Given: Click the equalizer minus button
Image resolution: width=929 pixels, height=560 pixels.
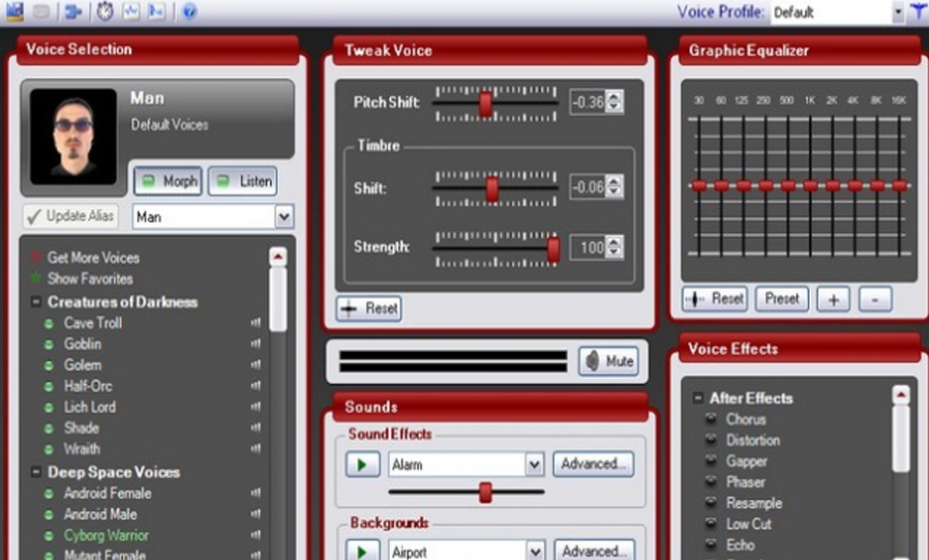Looking at the screenshot, I should [x=875, y=299].
